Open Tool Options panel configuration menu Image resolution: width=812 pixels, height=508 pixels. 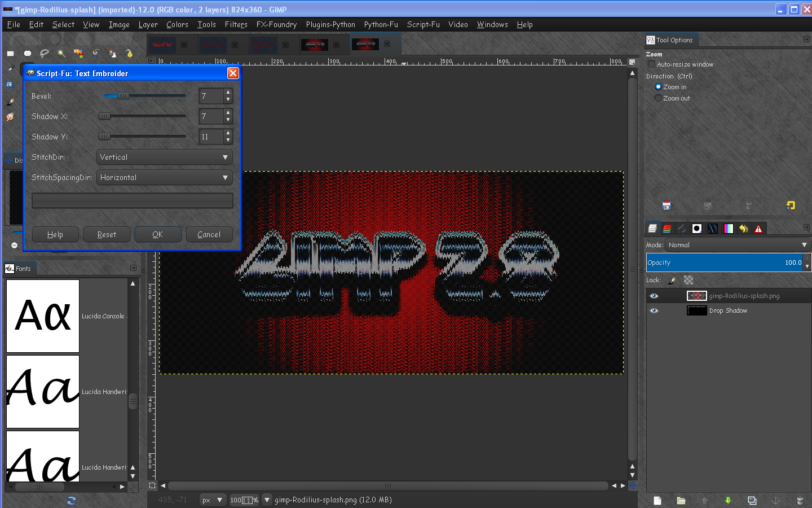pyautogui.click(x=806, y=40)
